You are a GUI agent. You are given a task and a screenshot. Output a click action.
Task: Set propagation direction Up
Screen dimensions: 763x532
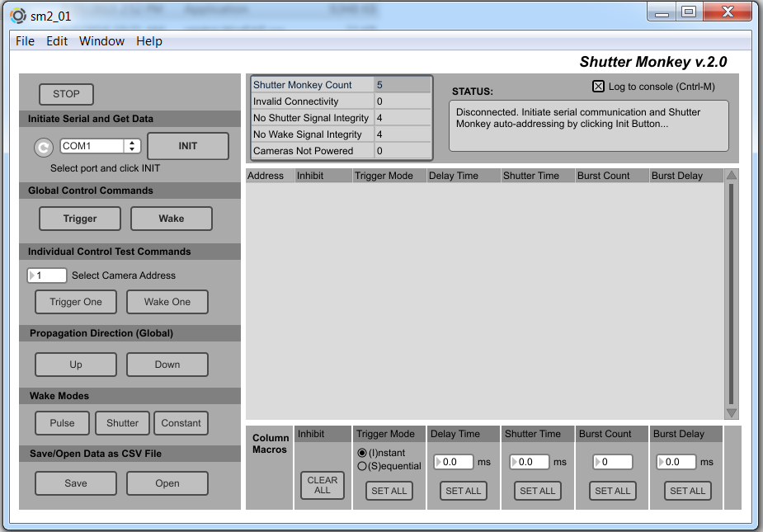point(76,365)
